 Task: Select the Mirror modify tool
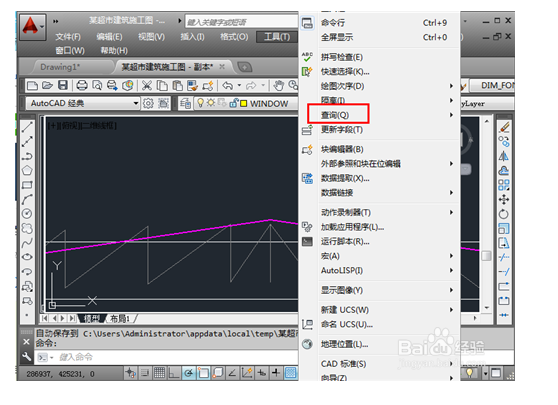tap(504, 156)
